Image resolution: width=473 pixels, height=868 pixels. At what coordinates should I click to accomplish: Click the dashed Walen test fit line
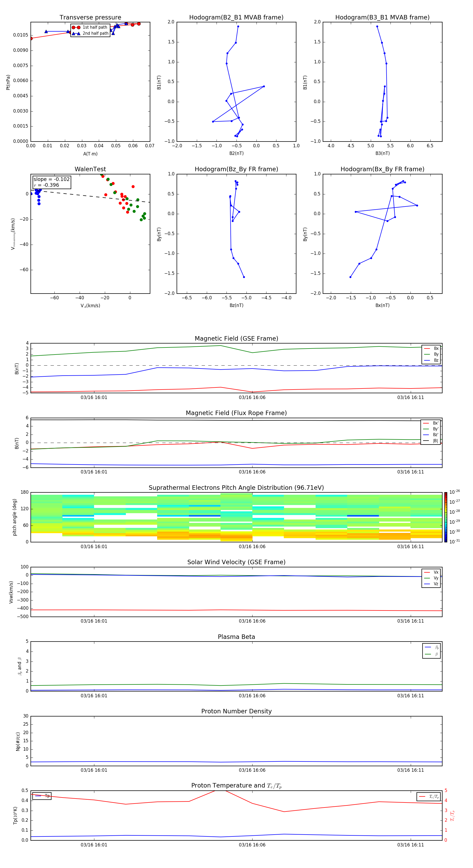tap(90, 196)
